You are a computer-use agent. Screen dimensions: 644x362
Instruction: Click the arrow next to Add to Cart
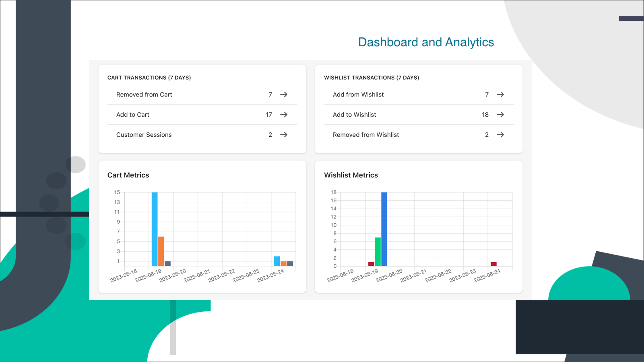[284, 115]
